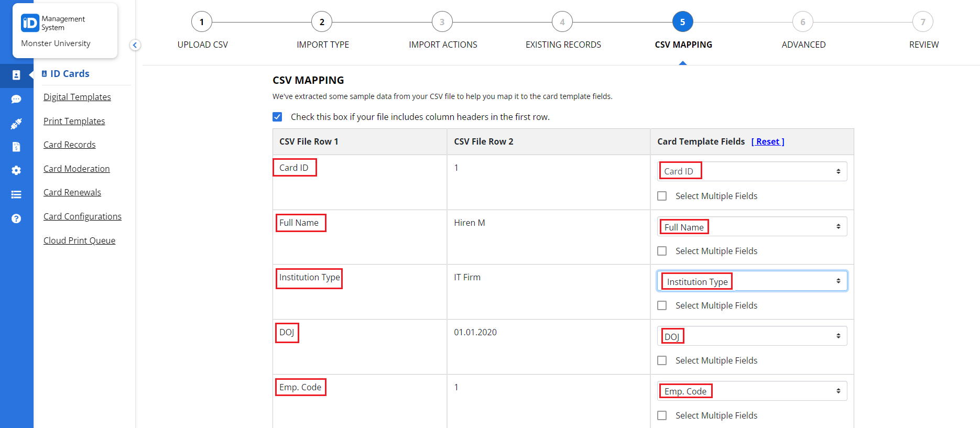Open the chat messages sidebar icon

tap(16, 99)
